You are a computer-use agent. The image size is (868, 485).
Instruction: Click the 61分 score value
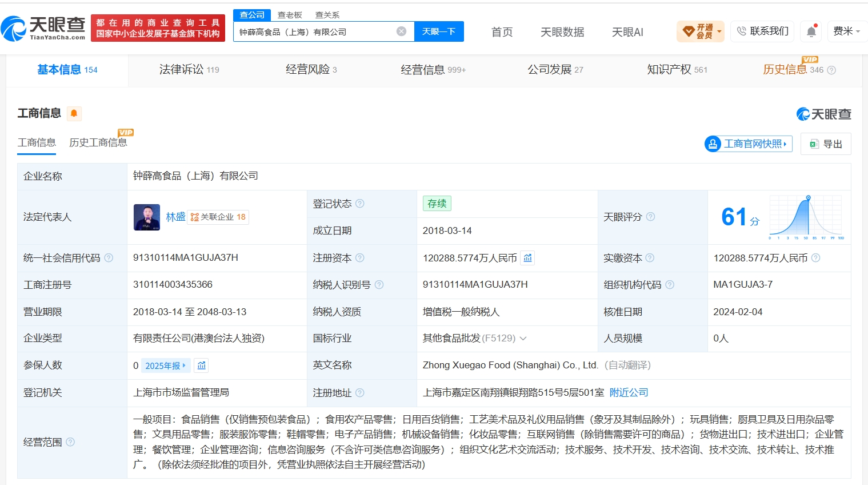741,217
